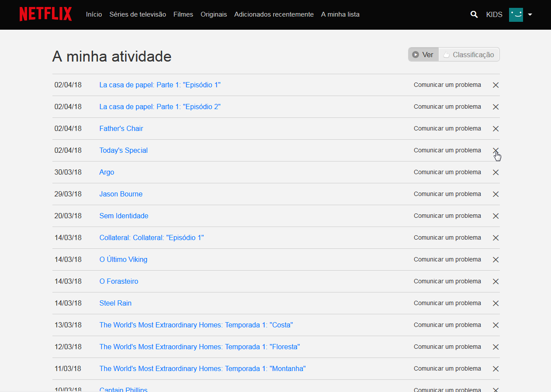Report a problem with O Forasteiro
The image size is (551, 392).
click(447, 281)
